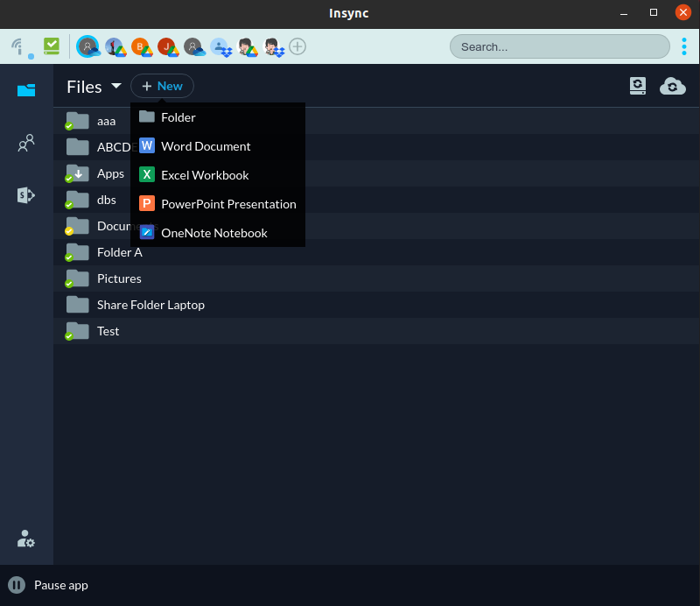
Task: Click the syncing badge on Documents folder
Action: tap(70, 231)
